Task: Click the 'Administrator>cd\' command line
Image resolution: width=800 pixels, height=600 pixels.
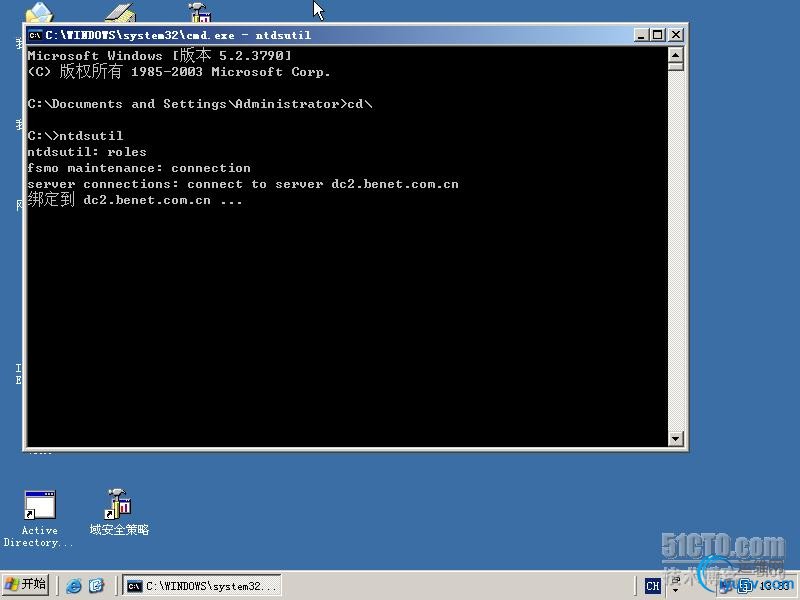Action: pos(200,104)
